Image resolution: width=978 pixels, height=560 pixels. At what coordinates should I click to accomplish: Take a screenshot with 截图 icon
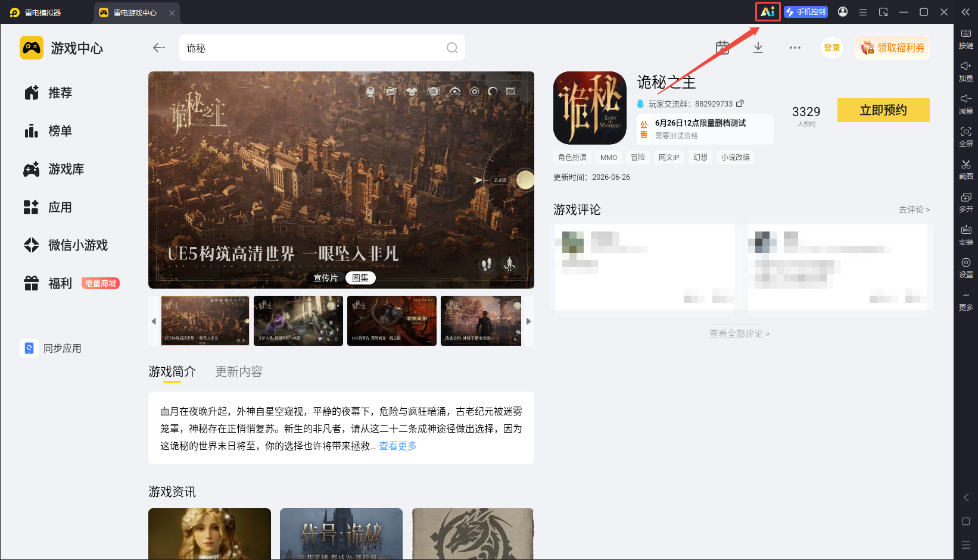tap(965, 170)
